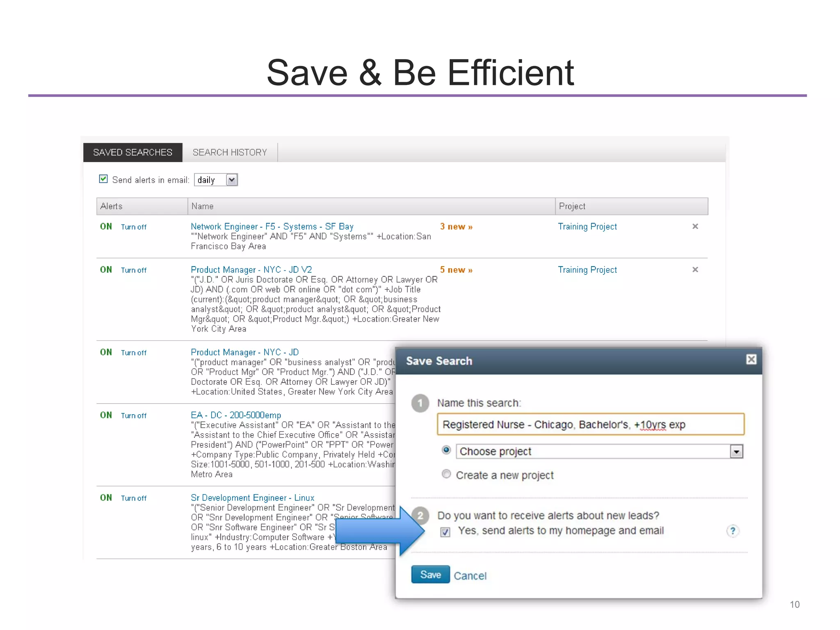The image size is (840, 630).
Task: Open EA - DC - 200-5000emp search
Action: pyautogui.click(x=236, y=415)
